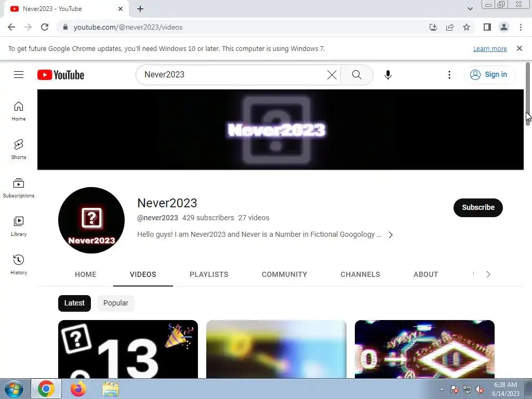This screenshot has height=399, width=532.
Task: Open Home in the sidebar
Action: 19,111
